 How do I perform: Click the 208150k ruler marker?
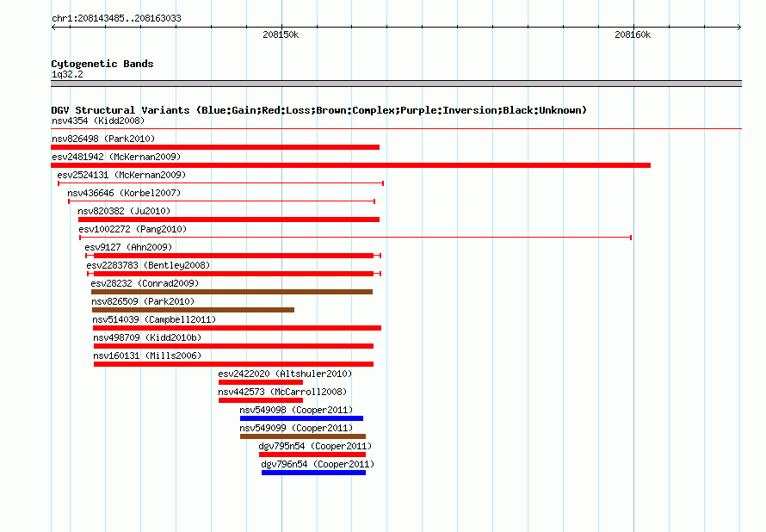click(x=281, y=34)
